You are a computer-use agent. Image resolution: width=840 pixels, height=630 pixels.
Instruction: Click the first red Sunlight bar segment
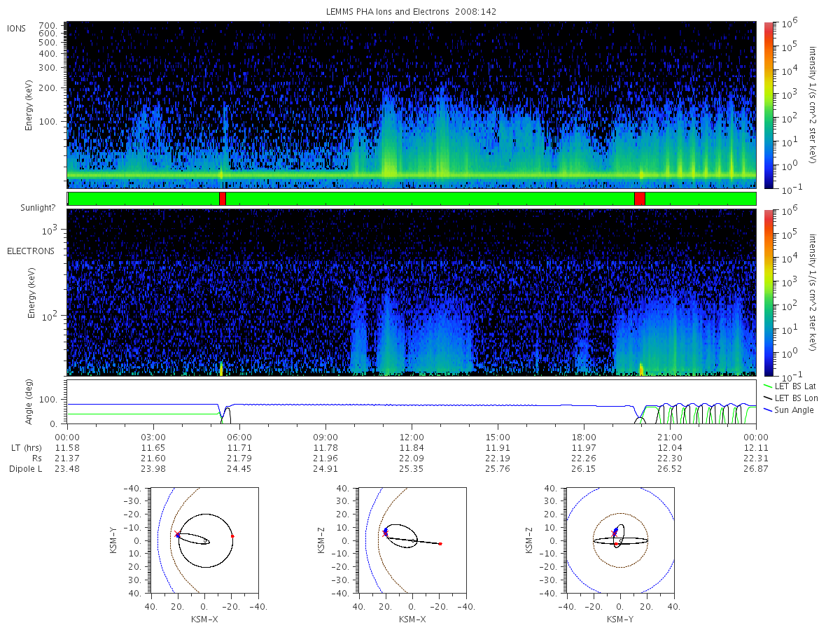[x=223, y=199]
